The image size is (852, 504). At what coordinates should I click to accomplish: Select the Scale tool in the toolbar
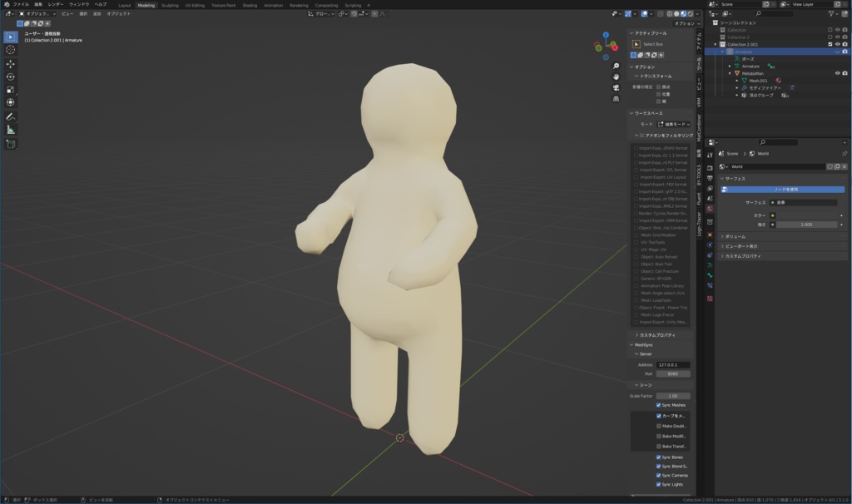pyautogui.click(x=11, y=90)
